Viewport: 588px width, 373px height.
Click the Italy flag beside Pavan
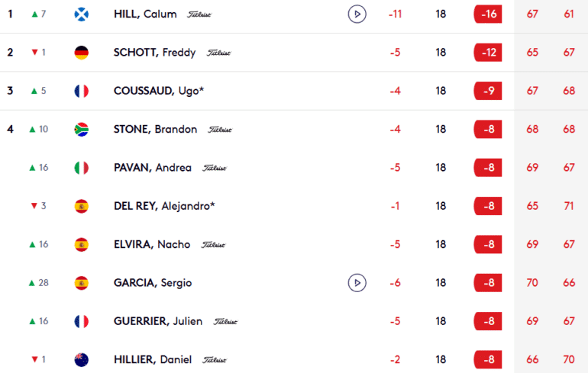(x=82, y=168)
